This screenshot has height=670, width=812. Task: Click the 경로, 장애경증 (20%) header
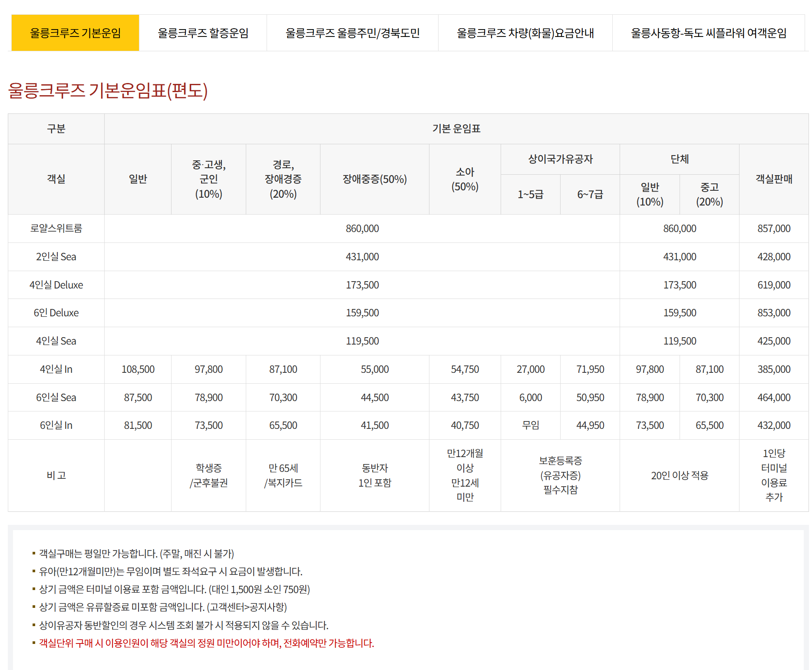click(283, 179)
